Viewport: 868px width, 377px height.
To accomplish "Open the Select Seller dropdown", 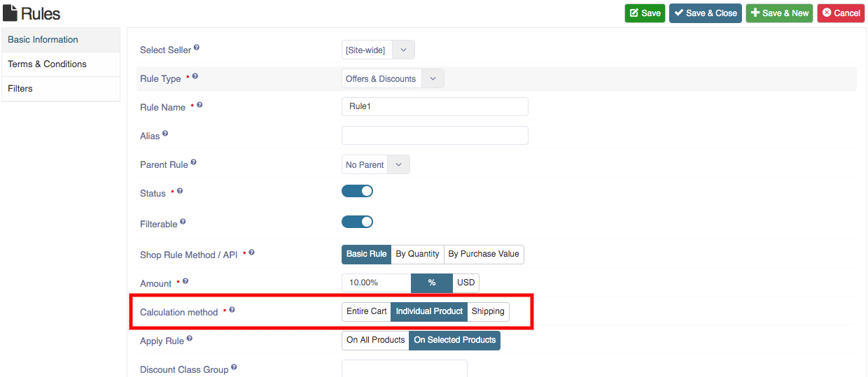I will (x=378, y=50).
